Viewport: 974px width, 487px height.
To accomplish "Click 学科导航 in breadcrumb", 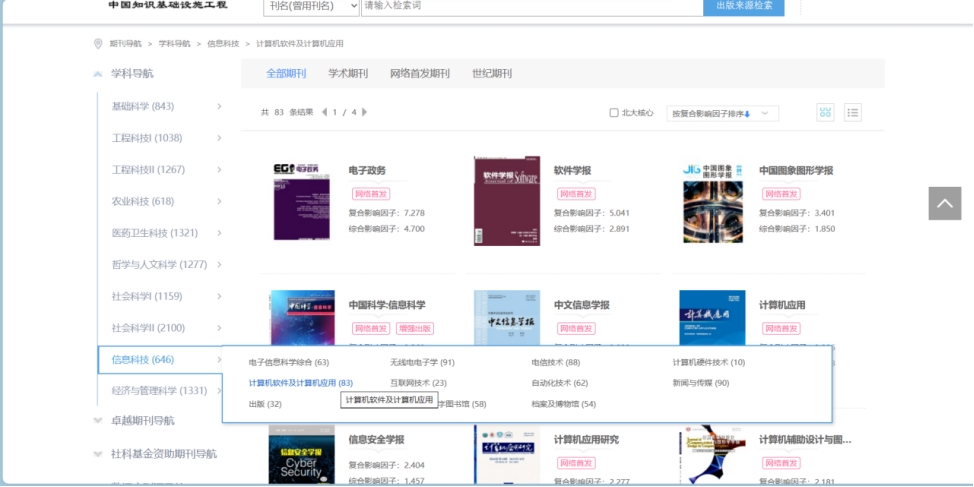I will point(175,43).
